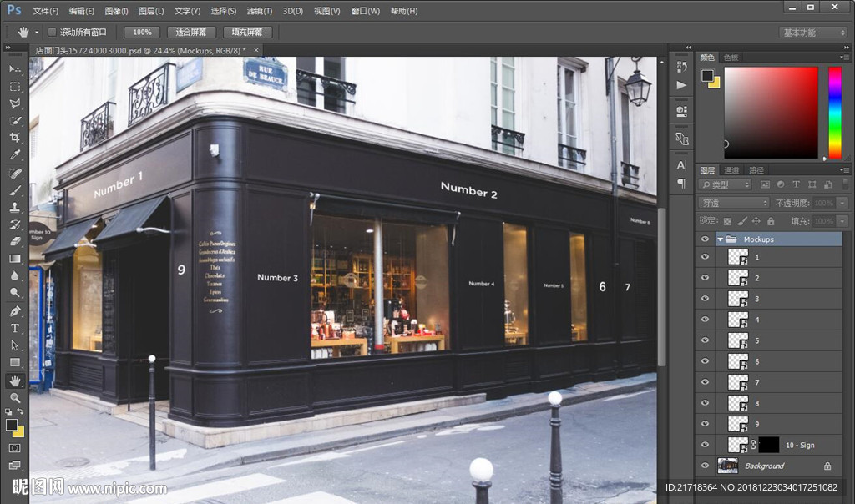855x504 pixels.
Task: Select the Blur tool
Action: click(x=15, y=275)
